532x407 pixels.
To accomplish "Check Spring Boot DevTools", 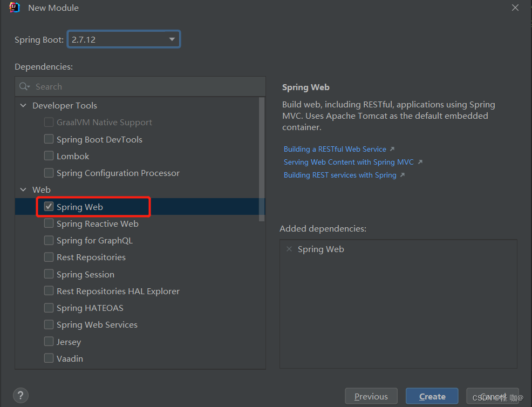I will (49, 139).
